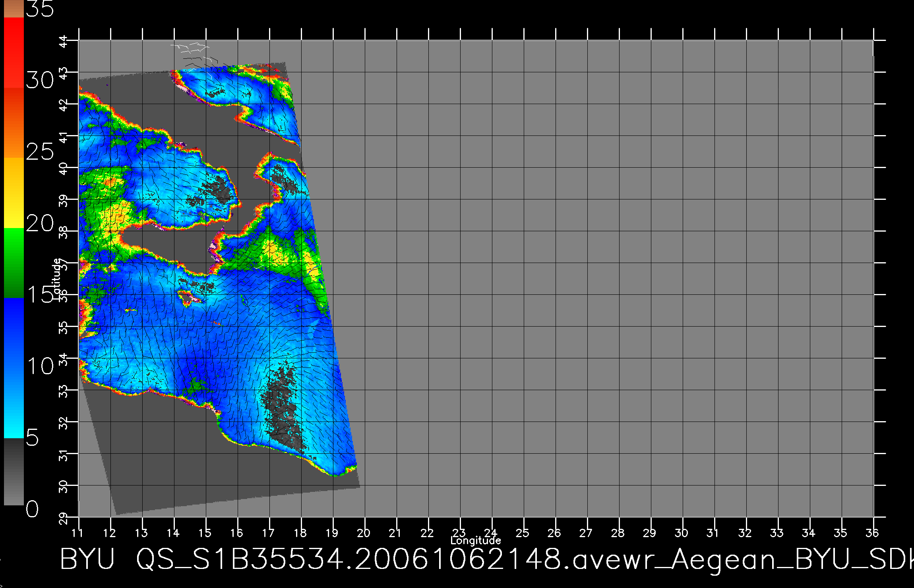Click longitude tick label '11'
The width and height of the screenshot is (914, 588).
coord(77,533)
